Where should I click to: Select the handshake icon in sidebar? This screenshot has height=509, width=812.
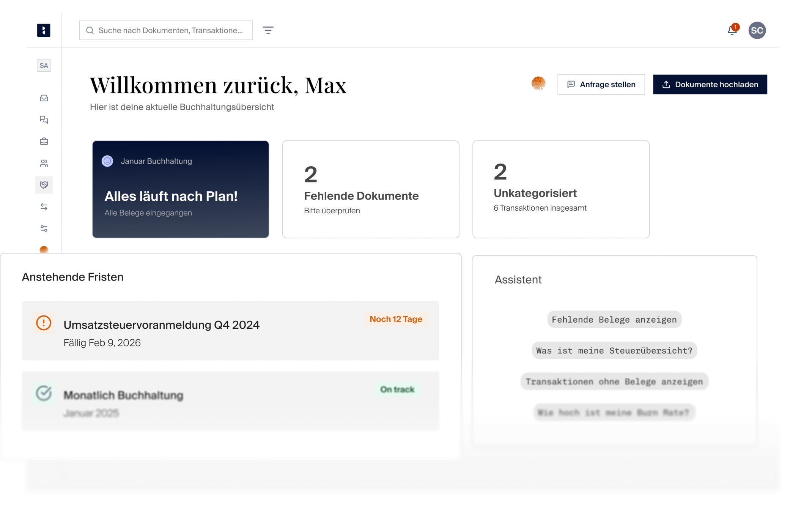tap(44, 185)
